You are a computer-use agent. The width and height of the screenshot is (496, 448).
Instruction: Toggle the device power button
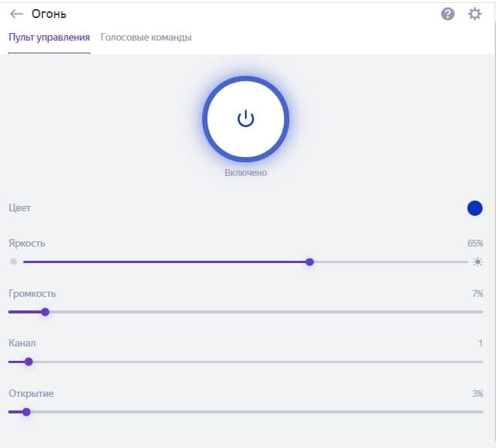[x=246, y=119]
